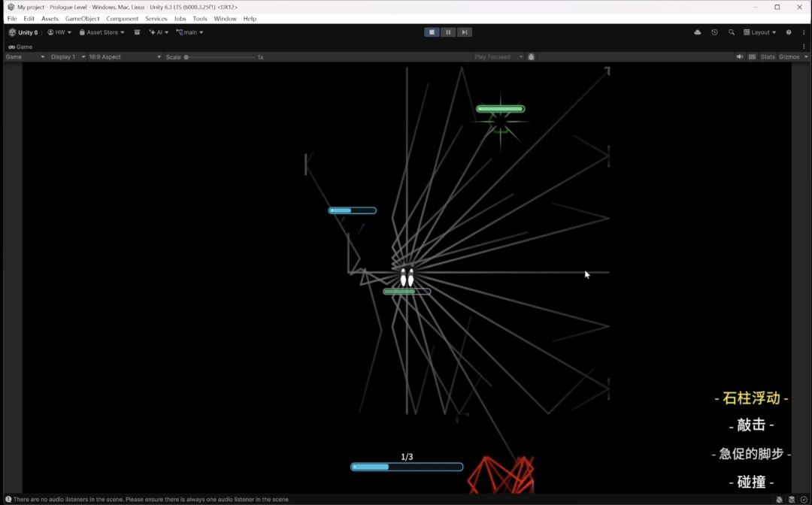Open Undo History clock icon
The width and height of the screenshot is (812, 505).
714,32
